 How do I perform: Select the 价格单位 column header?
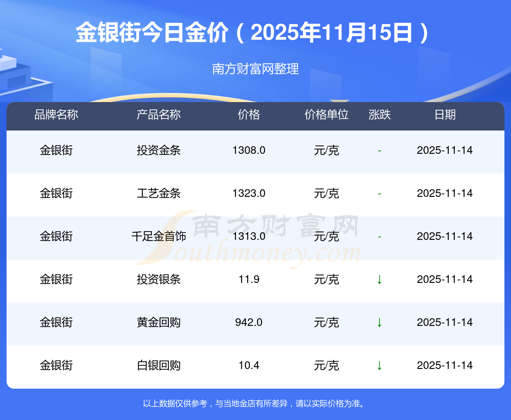pyautogui.click(x=327, y=115)
